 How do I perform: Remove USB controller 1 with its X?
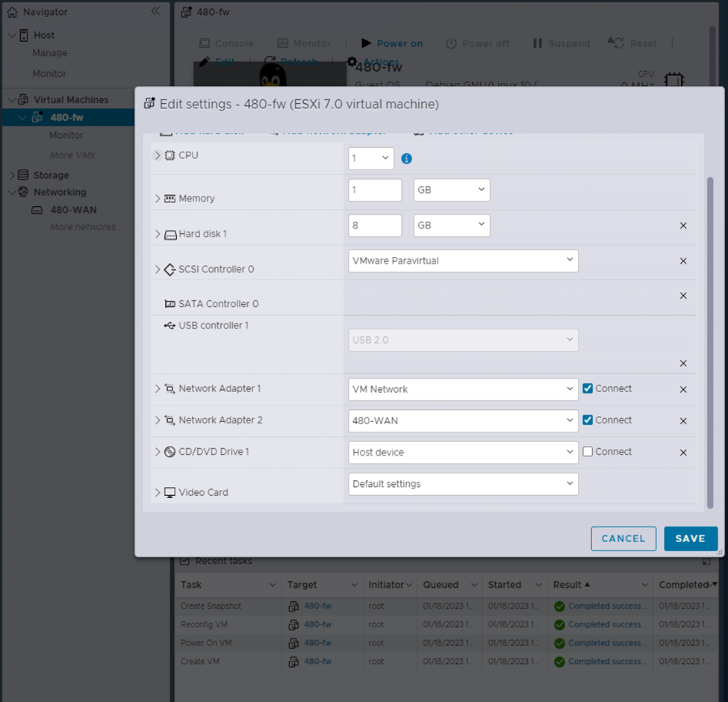683,363
